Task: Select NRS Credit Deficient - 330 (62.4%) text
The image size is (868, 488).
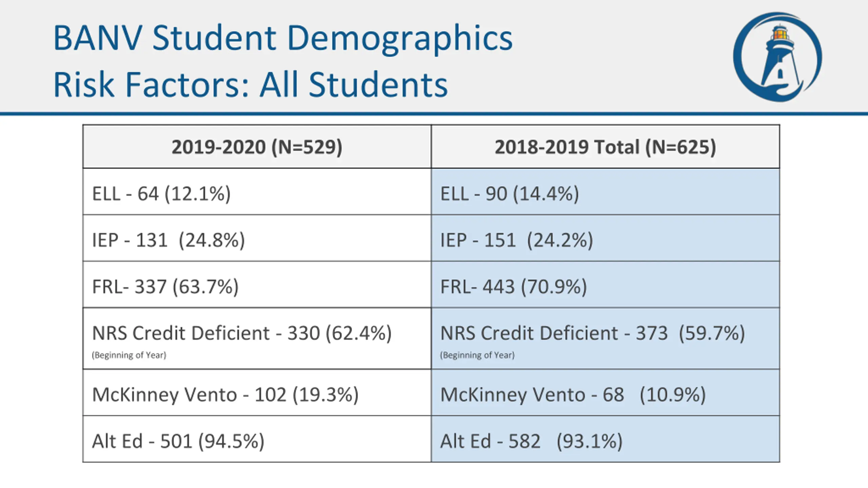Action: pos(242,333)
